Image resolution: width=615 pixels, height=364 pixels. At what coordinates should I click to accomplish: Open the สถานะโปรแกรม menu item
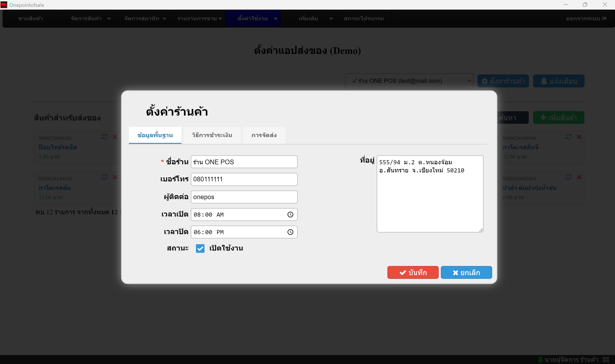364,19
